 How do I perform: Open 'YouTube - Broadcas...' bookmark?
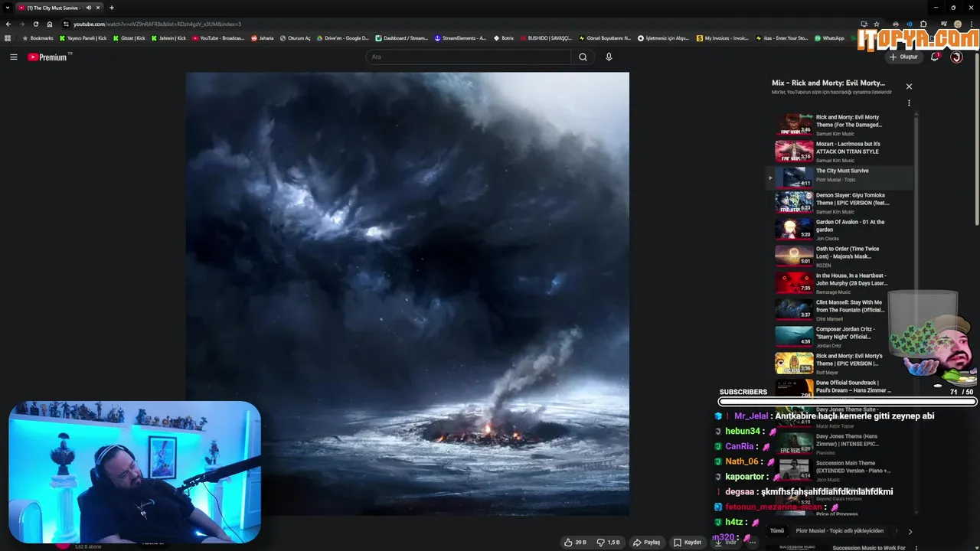(x=219, y=37)
